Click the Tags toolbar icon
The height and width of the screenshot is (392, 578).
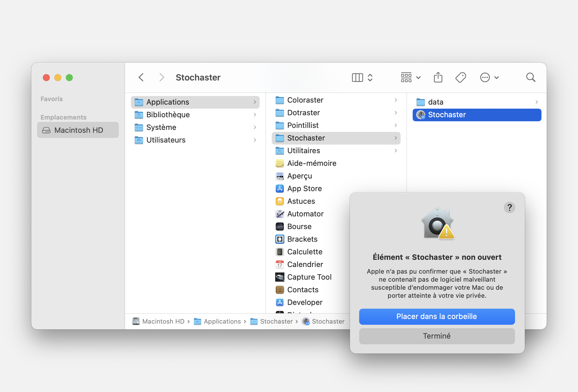coord(461,77)
